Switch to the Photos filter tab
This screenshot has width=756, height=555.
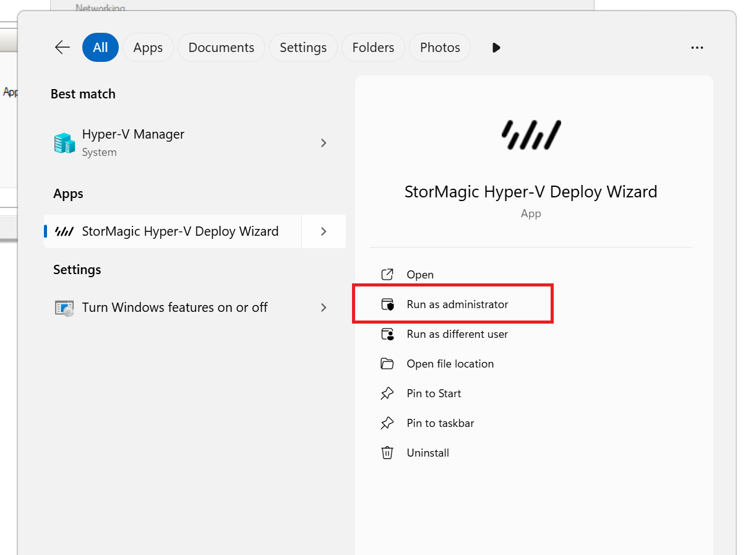[x=440, y=48]
